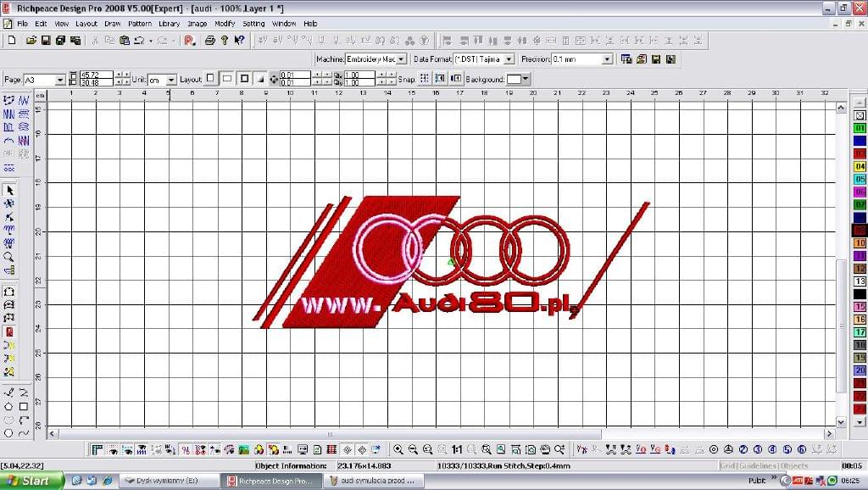Select the circle number 5 icon
This screenshot has height=490, width=868.
(x=787, y=449)
